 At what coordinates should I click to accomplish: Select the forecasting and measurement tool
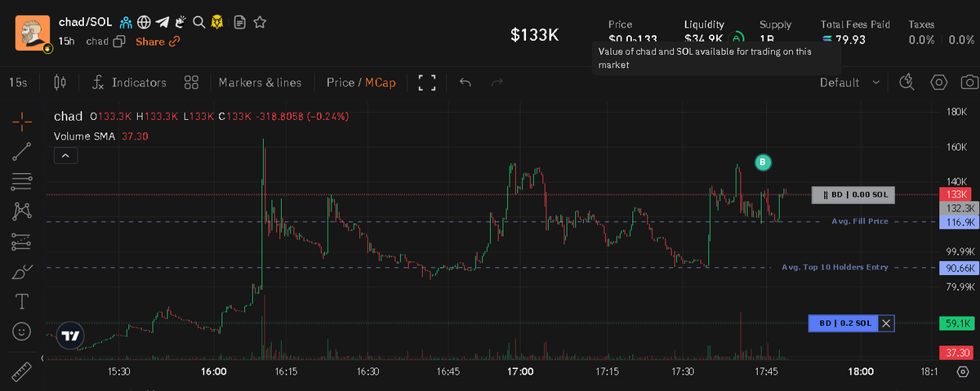click(x=22, y=242)
